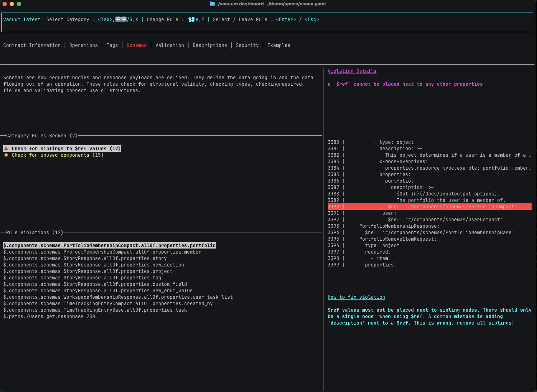Viewport: 537px width, 392px height.
Task: Select violation $.paths./users.get.responses.200
Action: pos(49,316)
